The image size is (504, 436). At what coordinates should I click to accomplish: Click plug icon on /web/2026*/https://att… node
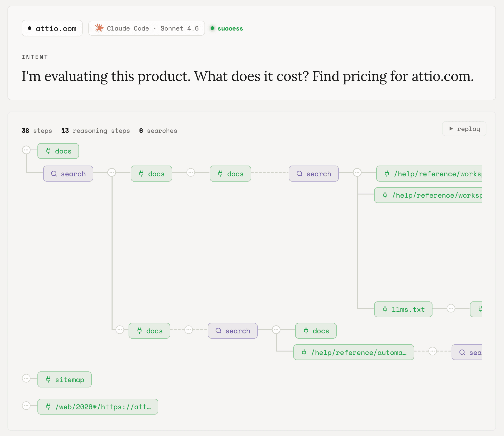(48, 407)
